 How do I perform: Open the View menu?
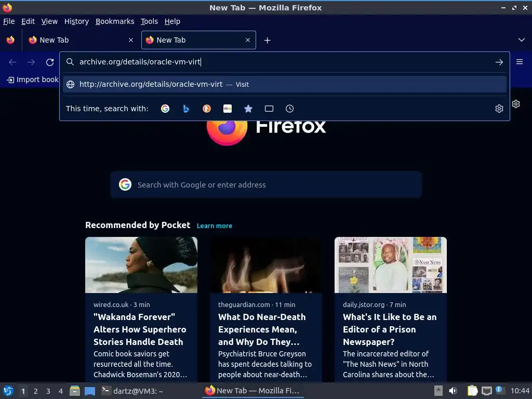click(x=49, y=21)
